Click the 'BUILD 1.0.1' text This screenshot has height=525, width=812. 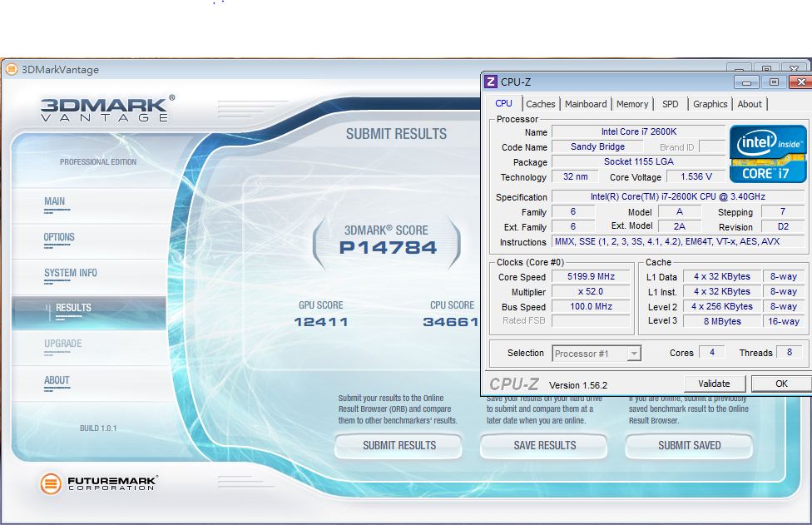[98, 428]
